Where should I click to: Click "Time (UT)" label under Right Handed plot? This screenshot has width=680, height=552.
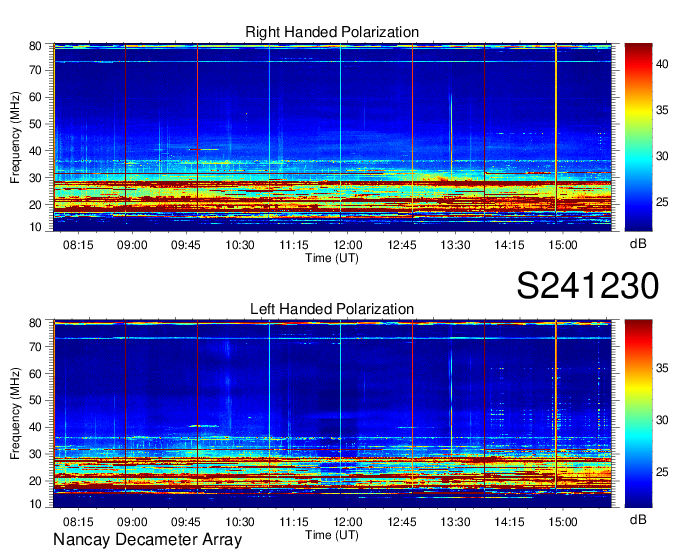(x=332, y=258)
